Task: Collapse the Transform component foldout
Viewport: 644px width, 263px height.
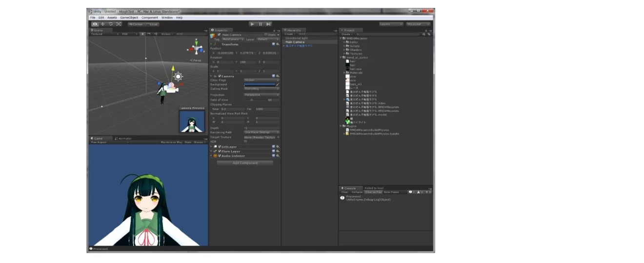Action: pos(212,44)
